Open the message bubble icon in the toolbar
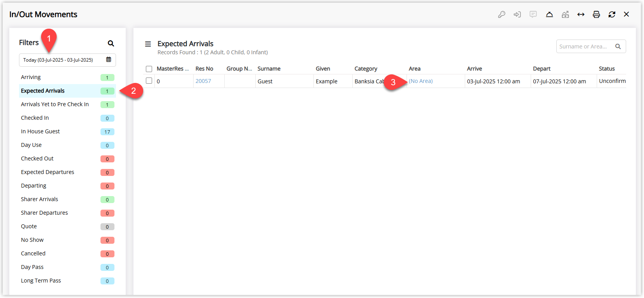The width and height of the screenshot is (644, 298). point(533,14)
